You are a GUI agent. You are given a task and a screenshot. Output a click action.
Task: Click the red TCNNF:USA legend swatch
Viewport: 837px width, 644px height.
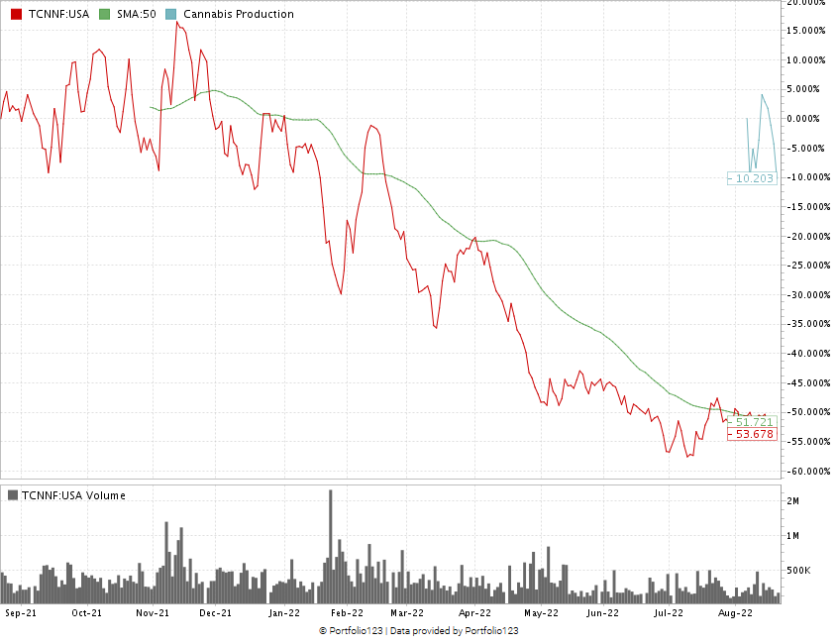click(16, 15)
